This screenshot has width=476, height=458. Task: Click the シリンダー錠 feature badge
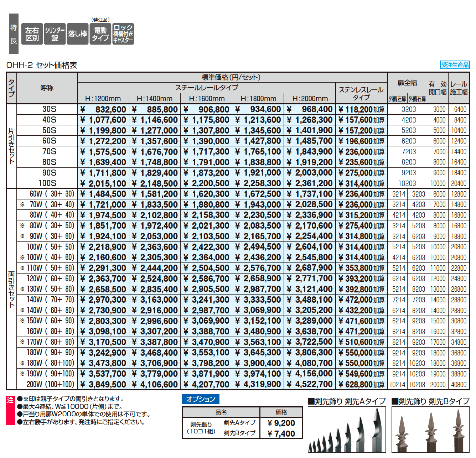click(55, 34)
